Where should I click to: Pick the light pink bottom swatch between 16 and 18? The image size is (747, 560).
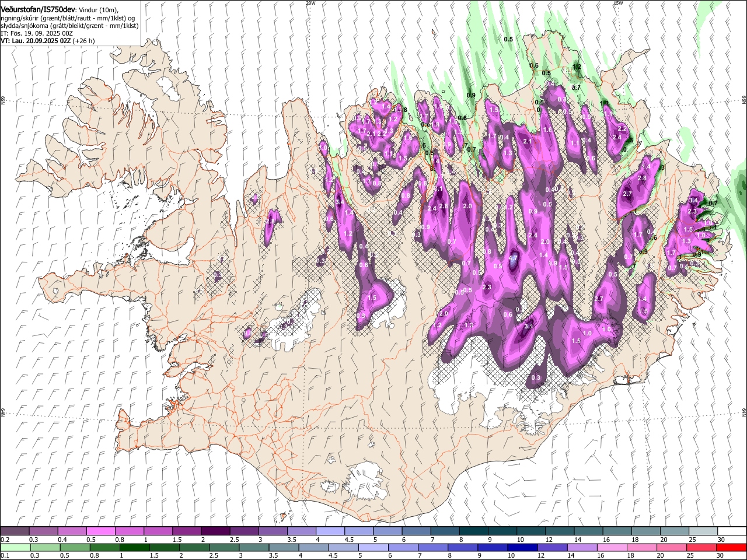click(x=612, y=547)
